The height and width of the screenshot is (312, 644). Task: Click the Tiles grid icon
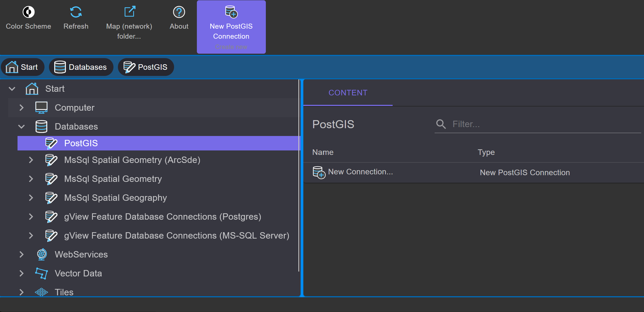(41, 292)
